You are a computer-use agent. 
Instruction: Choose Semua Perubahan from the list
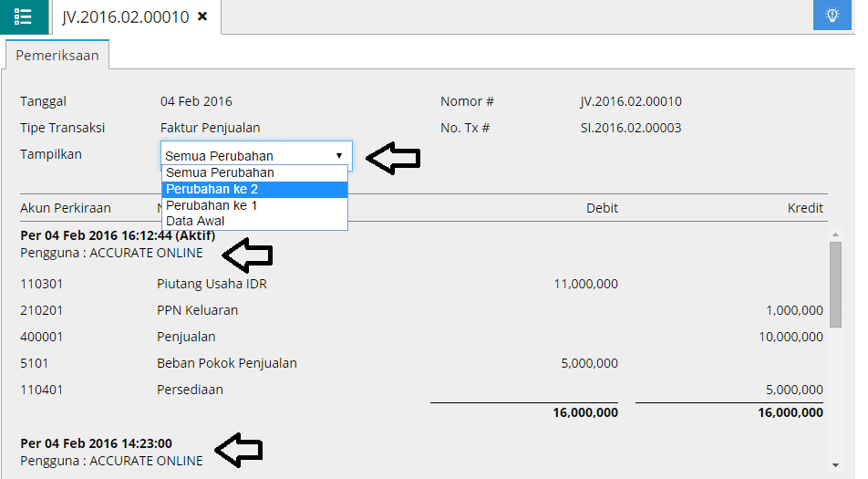pos(220,172)
